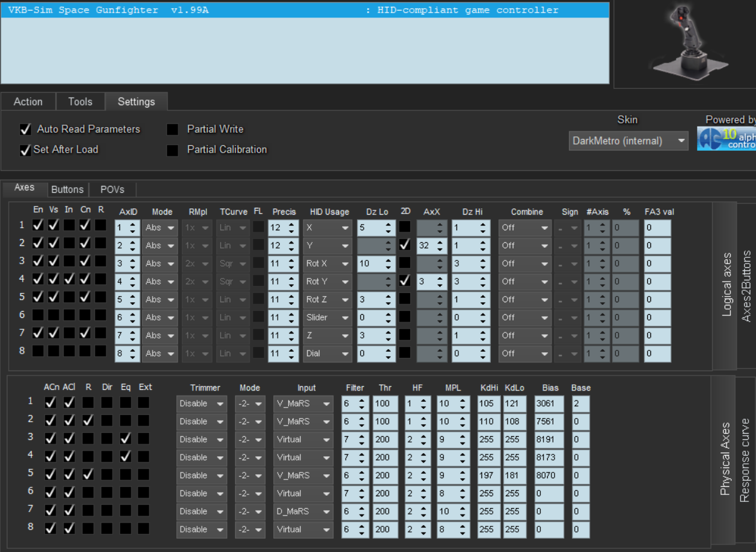The height and width of the screenshot is (552, 756).
Task: Open the Action tab
Action: [28, 102]
